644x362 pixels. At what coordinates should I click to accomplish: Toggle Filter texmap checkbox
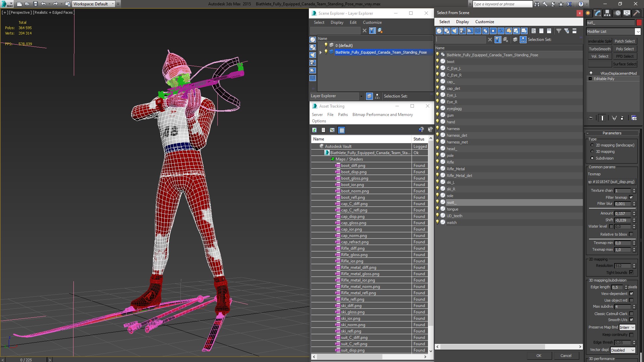tap(631, 197)
